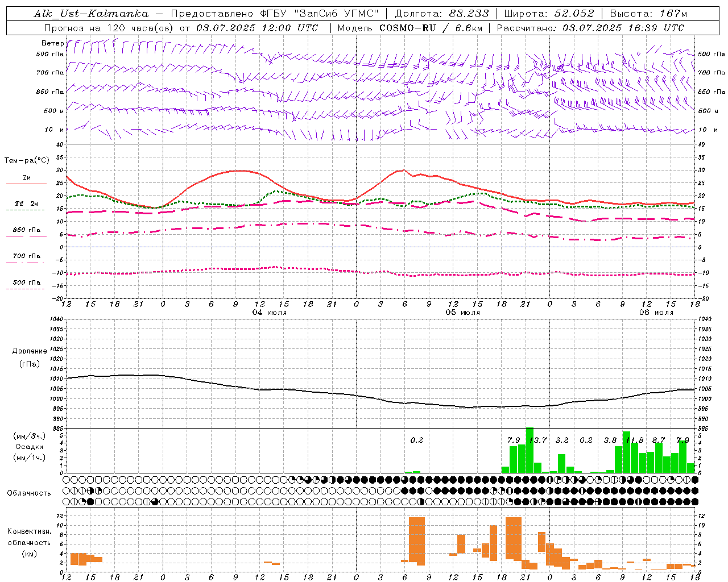This screenshot has height=582, width=728.
Task: Click the station title Alk_Ust-Kalmanka
Action: tap(91, 14)
